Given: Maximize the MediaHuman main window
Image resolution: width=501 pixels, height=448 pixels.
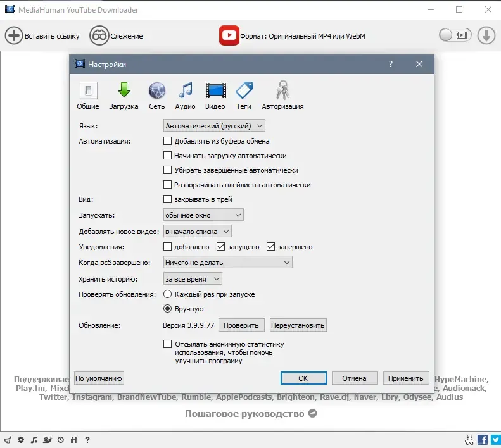Looking at the screenshot, I should click(x=459, y=9).
